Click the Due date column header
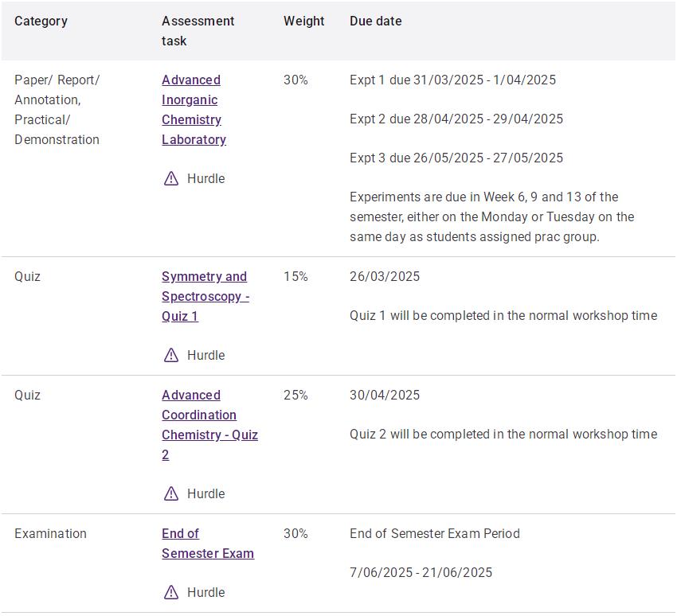The width and height of the screenshot is (677, 616). 375,21
